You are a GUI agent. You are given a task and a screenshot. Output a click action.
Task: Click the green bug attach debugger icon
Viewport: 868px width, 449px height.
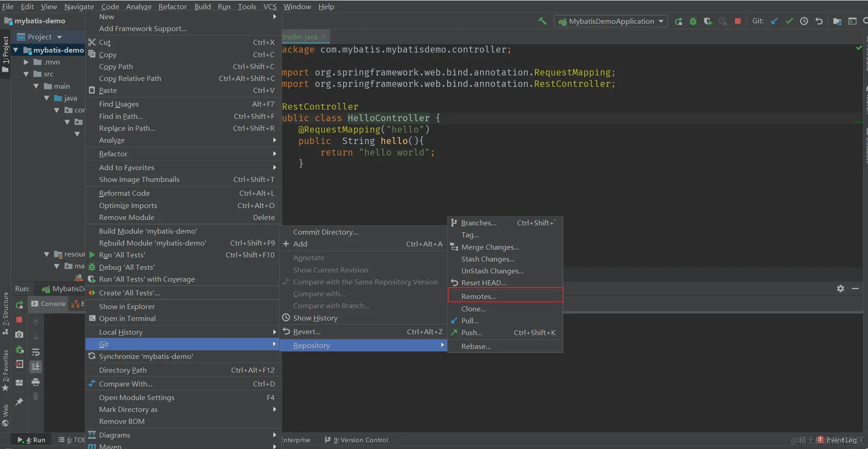pyautogui.click(x=19, y=350)
